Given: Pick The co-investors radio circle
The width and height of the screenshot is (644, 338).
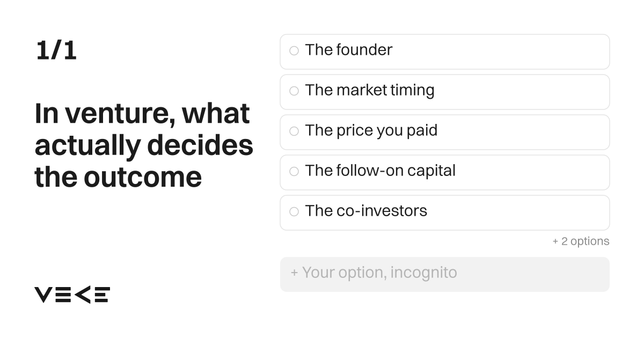Looking at the screenshot, I should [x=294, y=211].
